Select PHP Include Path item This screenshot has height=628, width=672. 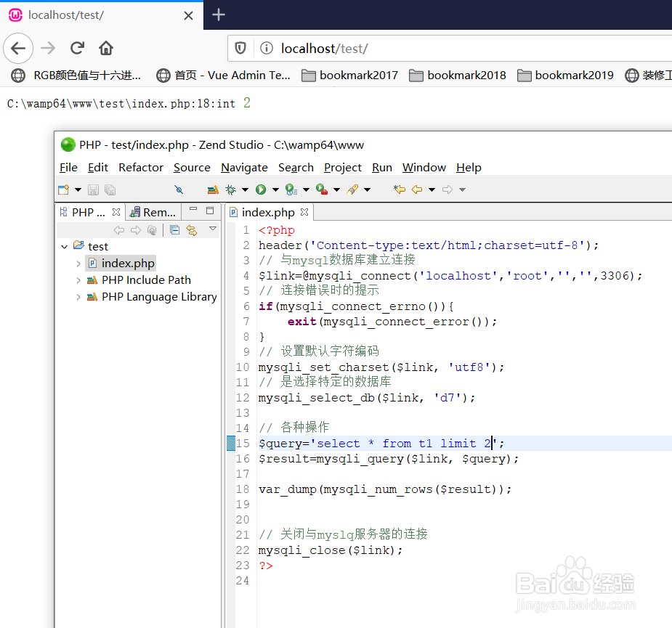point(139,280)
